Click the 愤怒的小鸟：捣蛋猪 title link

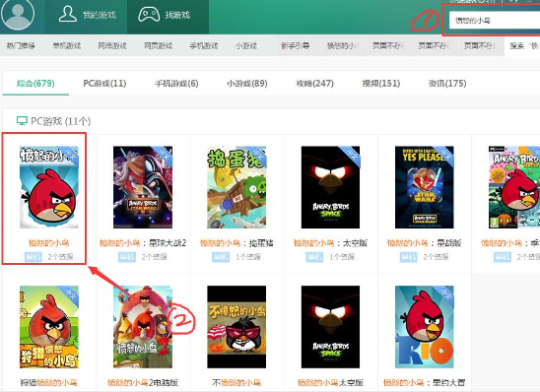236,243
